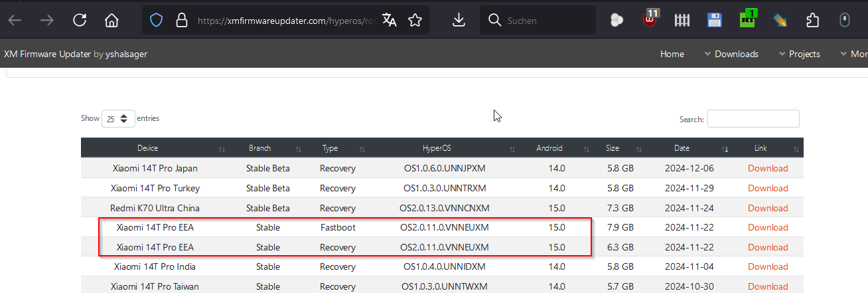Expand the Projects navigation dropdown
The width and height of the screenshot is (868, 293).
click(799, 54)
